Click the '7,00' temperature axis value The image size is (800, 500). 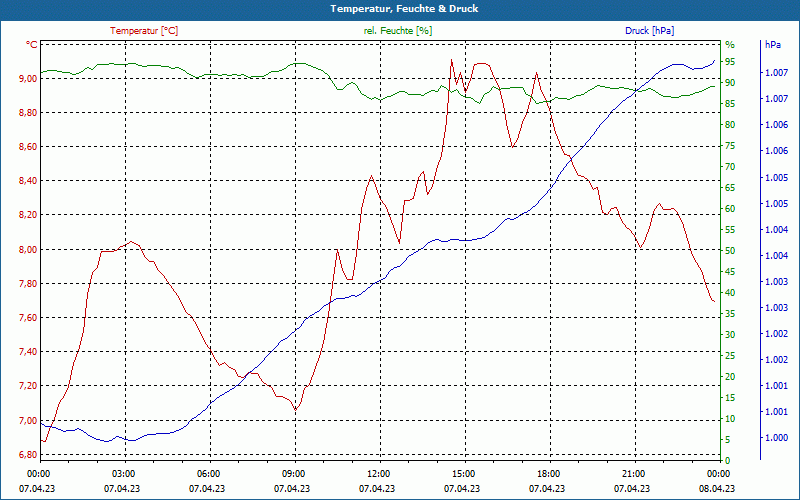[29, 420]
